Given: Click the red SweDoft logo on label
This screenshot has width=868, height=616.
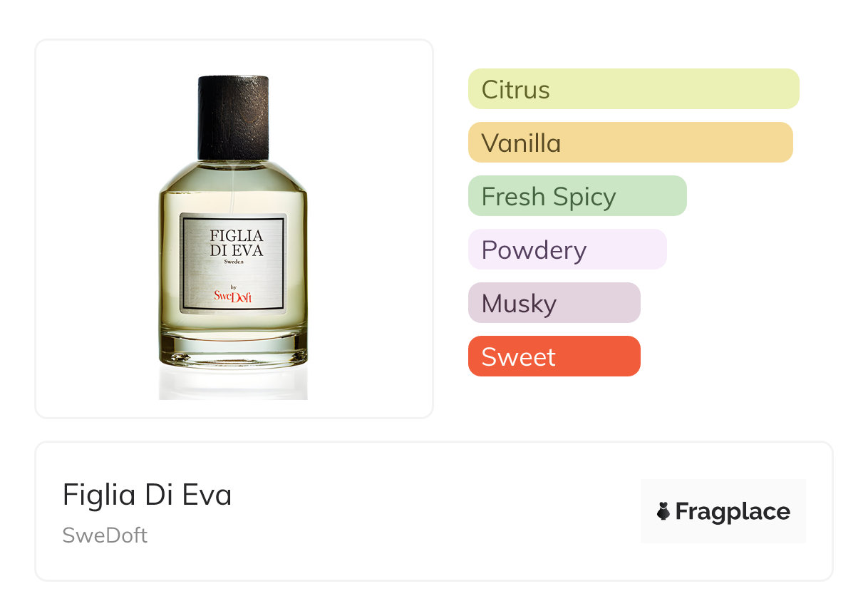Looking at the screenshot, I should point(233,297).
